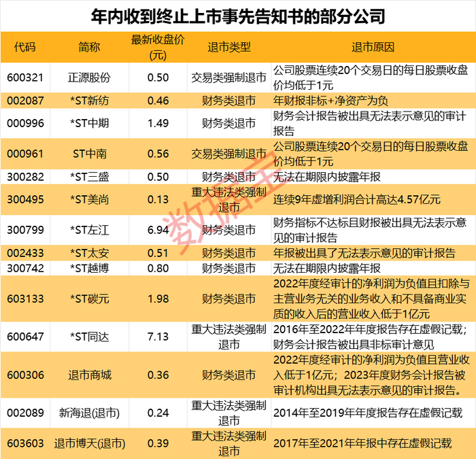The image size is (476, 459).
Task: Click the 正源股份 name cell
Action: (89, 78)
